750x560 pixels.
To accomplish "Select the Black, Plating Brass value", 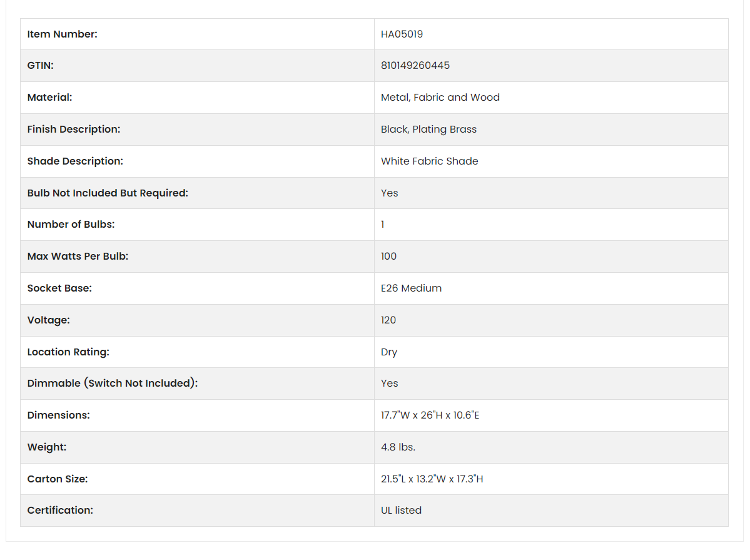I will [428, 130].
